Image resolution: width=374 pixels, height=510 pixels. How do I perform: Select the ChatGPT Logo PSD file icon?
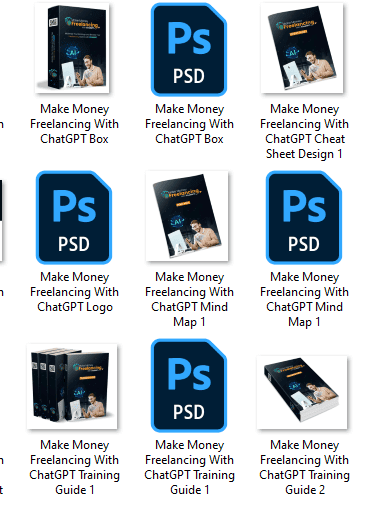click(74, 217)
